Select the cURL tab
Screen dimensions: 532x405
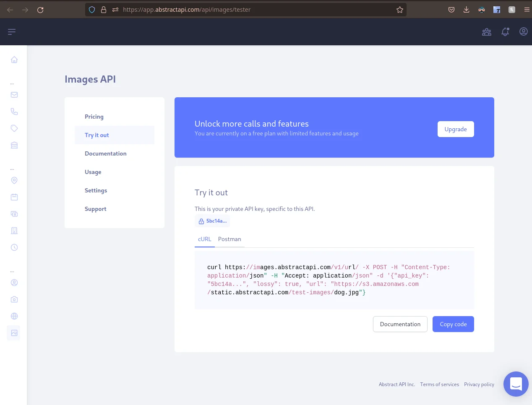205,239
